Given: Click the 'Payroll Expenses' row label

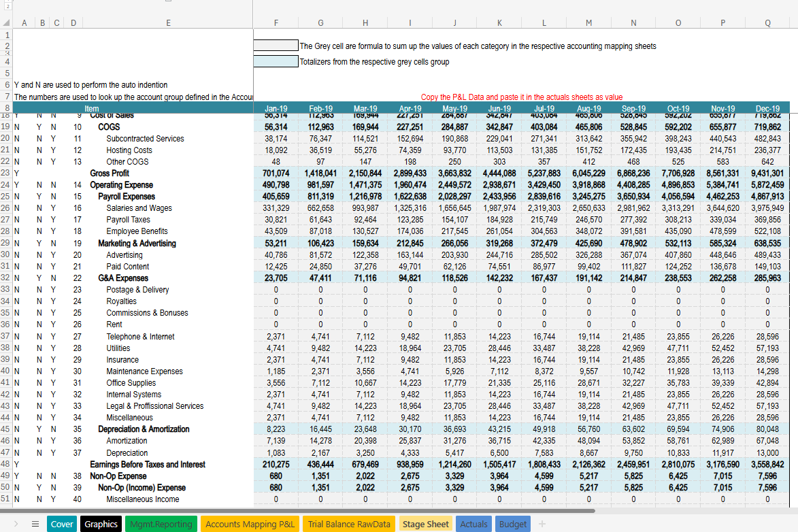Looking at the screenshot, I should [x=127, y=197].
